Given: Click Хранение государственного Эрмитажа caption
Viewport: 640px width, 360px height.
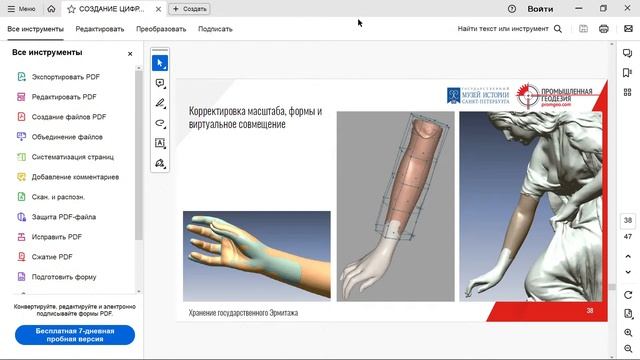Looking at the screenshot, I should 243,313.
